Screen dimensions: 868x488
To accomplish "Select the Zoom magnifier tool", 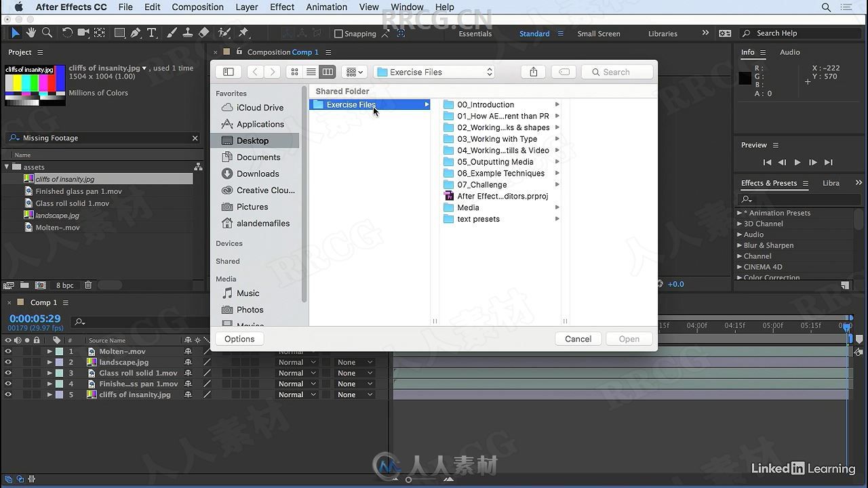I will (47, 33).
